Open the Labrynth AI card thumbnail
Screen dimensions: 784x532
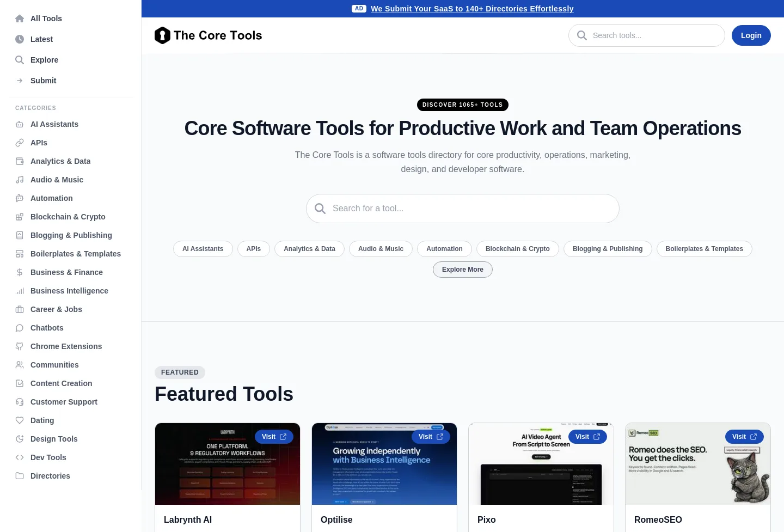click(228, 464)
